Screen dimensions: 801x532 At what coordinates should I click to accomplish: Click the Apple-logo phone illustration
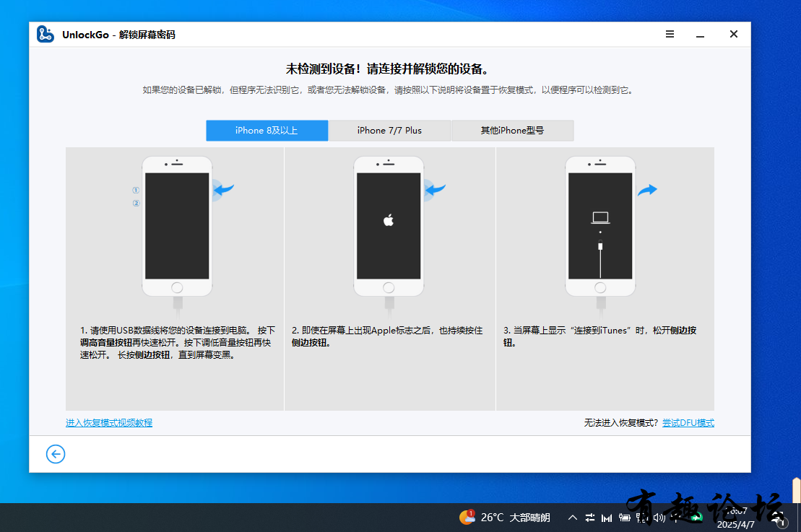coord(389,226)
